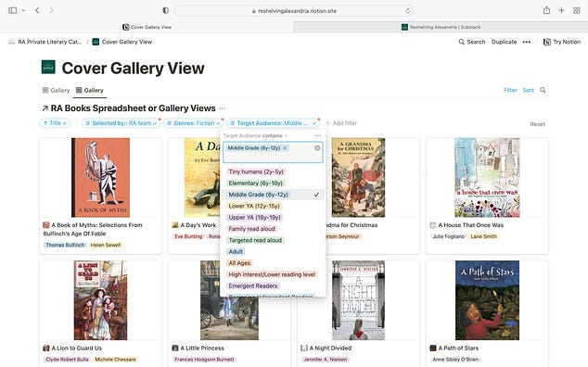The width and height of the screenshot is (588, 367).
Task: Open a new tab with plus icon
Action: pyautogui.click(x=561, y=10)
